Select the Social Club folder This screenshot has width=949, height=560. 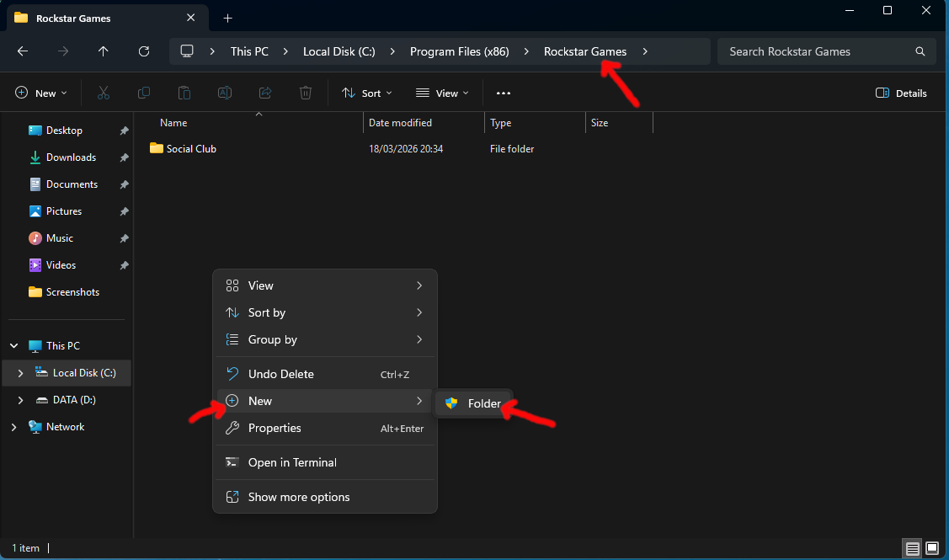coord(183,149)
